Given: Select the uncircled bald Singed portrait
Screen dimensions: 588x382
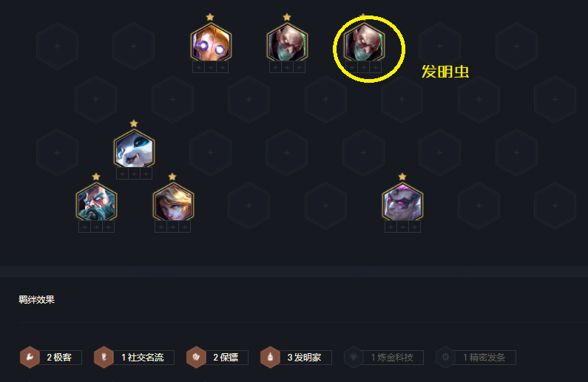Looking at the screenshot, I should point(287,42).
